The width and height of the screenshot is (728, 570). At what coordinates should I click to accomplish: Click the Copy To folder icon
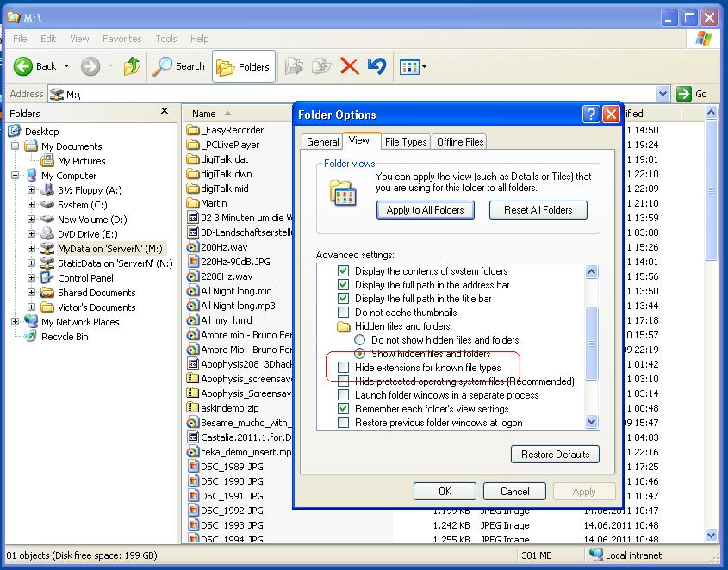coord(321,66)
